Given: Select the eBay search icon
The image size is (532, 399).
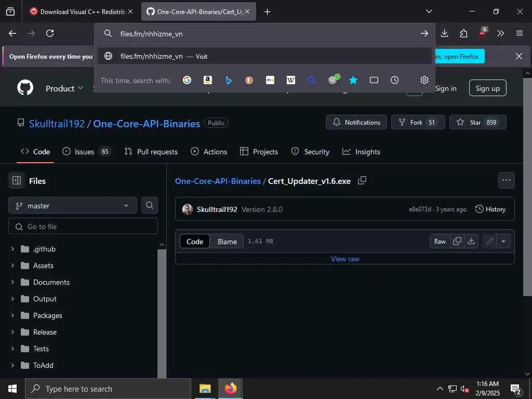Looking at the screenshot, I should tap(270, 80).
